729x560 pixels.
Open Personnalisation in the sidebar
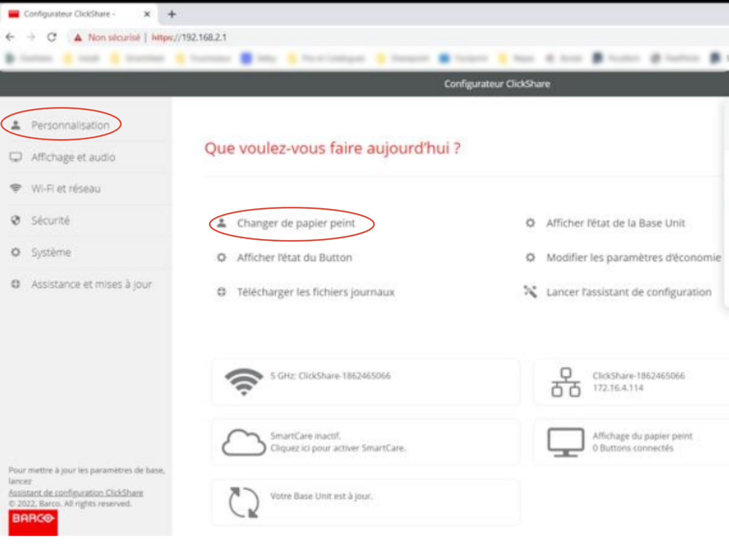pyautogui.click(x=70, y=125)
